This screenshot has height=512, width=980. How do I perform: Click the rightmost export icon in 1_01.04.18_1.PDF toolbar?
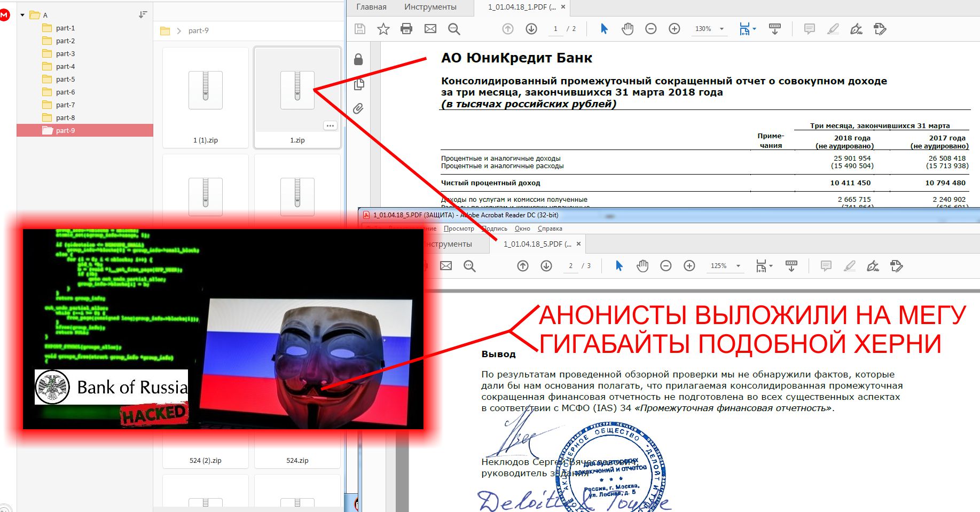click(880, 29)
